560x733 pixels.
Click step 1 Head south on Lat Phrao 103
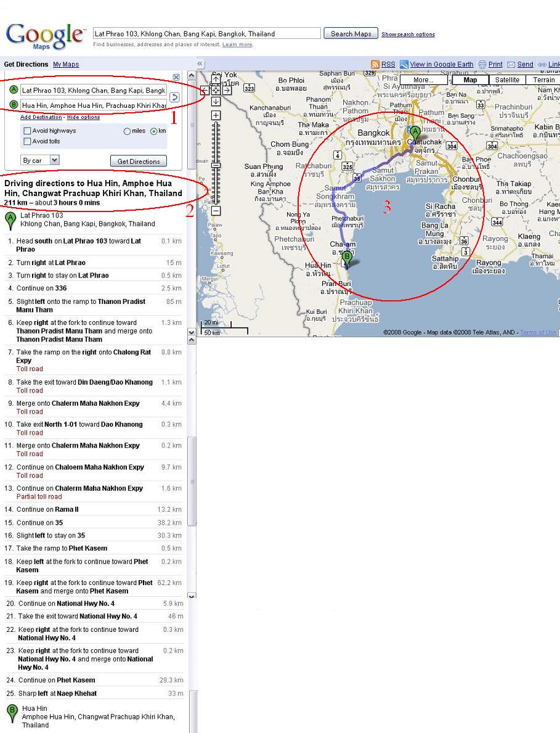(x=93, y=245)
